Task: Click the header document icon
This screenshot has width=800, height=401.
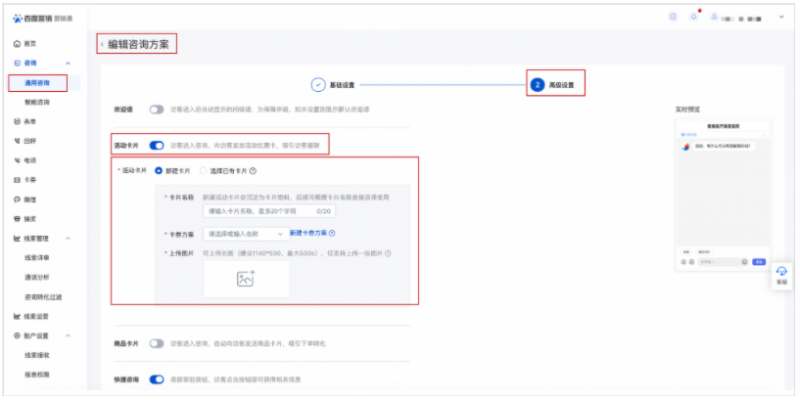Action: [x=673, y=17]
